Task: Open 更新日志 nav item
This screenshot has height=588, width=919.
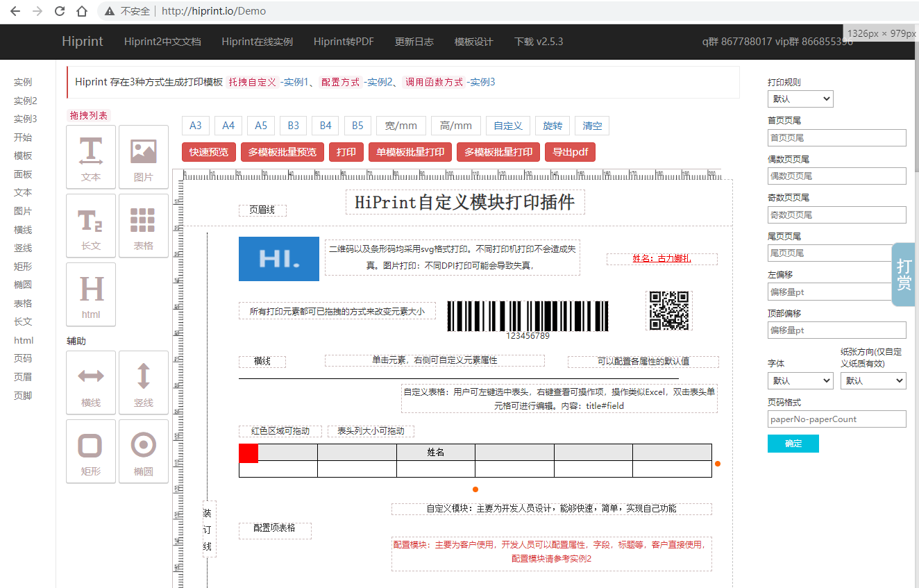Action: point(414,42)
